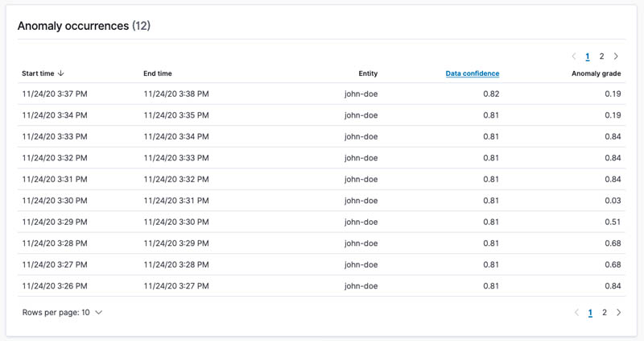The image size is (644, 341).
Task: Sort by the Start time column header
Action: click(38, 73)
